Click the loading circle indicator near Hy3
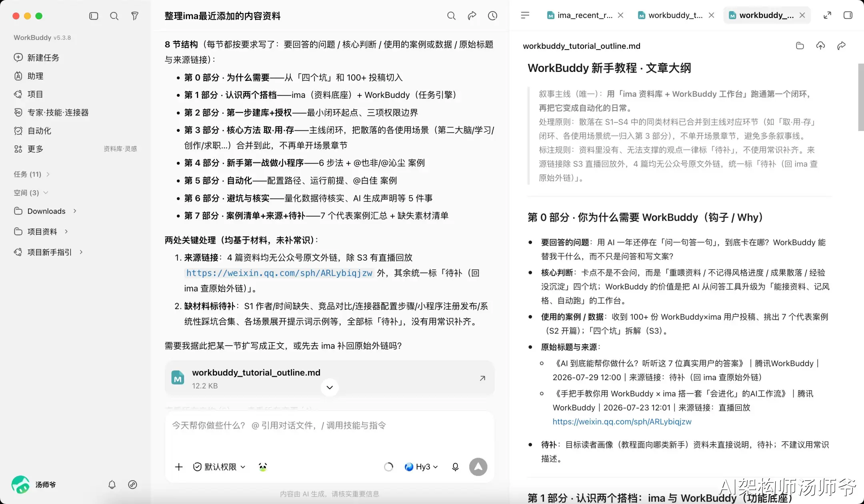This screenshot has width=864, height=504. click(388, 467)
